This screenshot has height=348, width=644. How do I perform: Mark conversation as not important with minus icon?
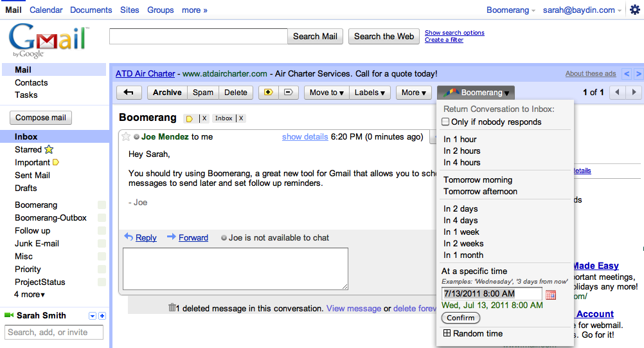[289, 93]
